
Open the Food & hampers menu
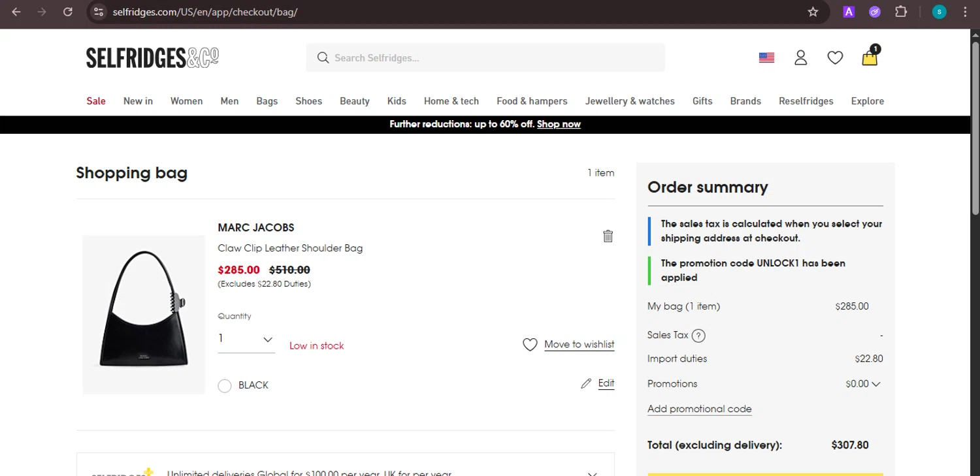532,101
